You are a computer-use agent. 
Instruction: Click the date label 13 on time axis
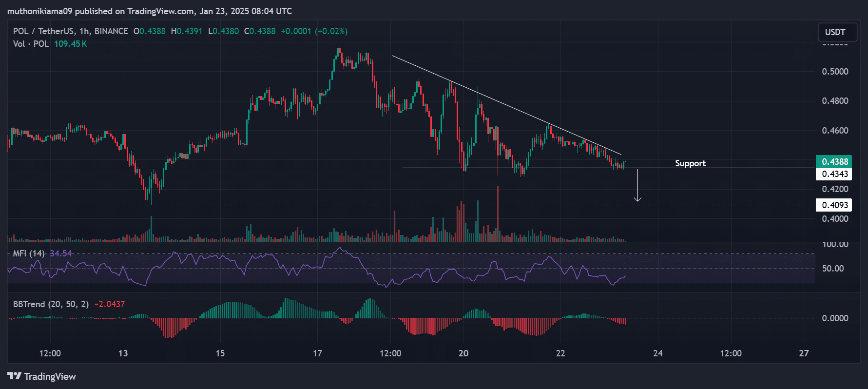[123, 353]
